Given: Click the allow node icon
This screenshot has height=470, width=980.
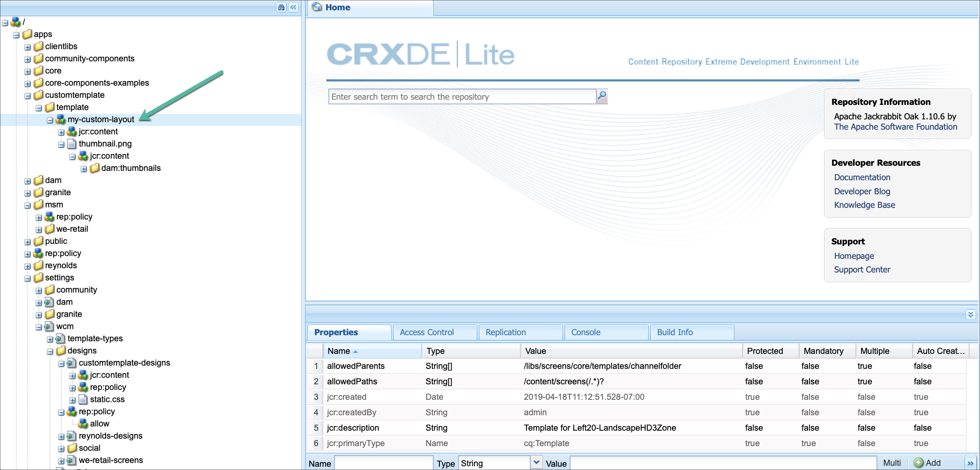Looking at the screenshot, I should coord(83,424).
